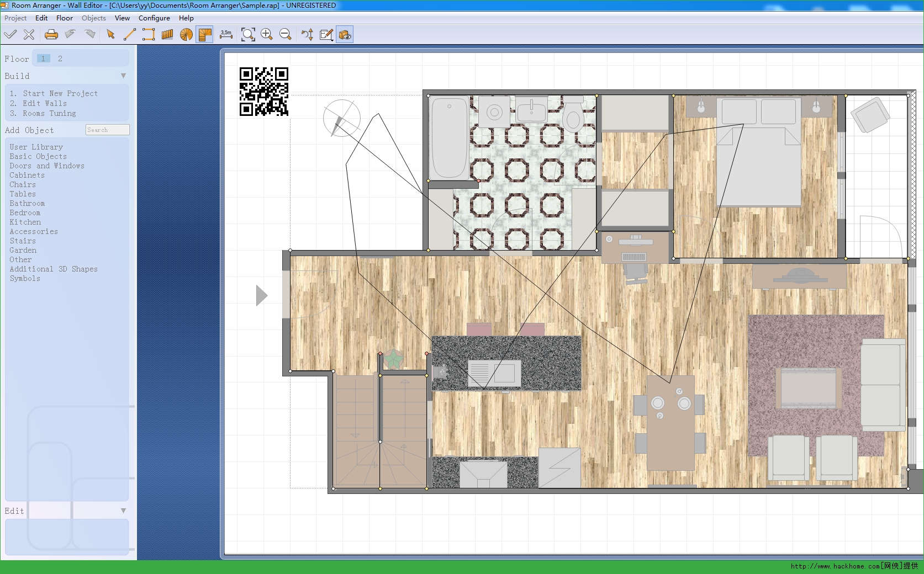The height and width of the screenshot is (574, 924).
Task: Click the edit properties pencil icon
Action: pos(326,35)
